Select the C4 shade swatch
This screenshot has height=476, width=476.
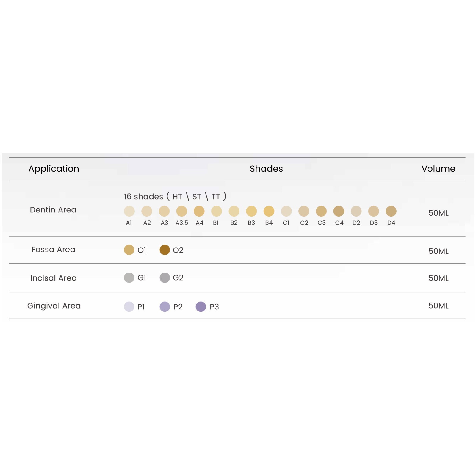pyautogui.click(x=339, y=211)
